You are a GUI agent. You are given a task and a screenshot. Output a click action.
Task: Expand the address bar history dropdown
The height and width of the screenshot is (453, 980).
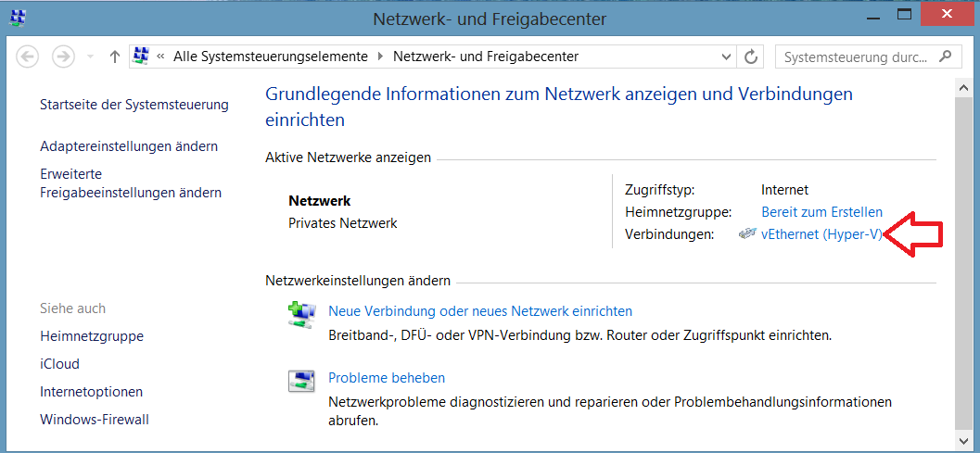pyautogui.click(x=726, y=57)
